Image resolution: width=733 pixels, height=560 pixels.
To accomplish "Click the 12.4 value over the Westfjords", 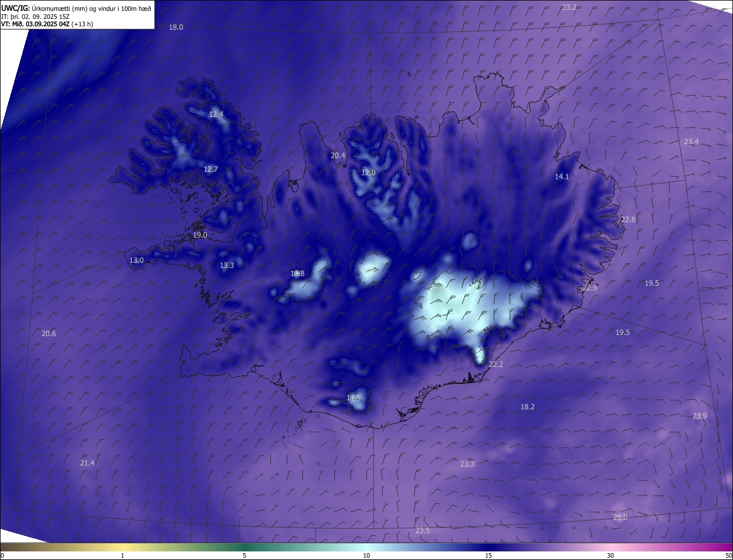I will point(216,114).
